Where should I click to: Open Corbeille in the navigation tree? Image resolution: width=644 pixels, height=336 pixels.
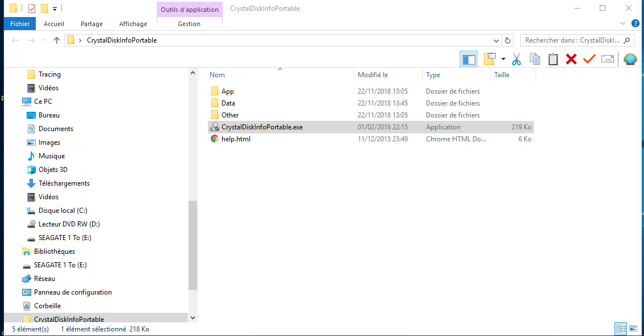coord(47,306)
